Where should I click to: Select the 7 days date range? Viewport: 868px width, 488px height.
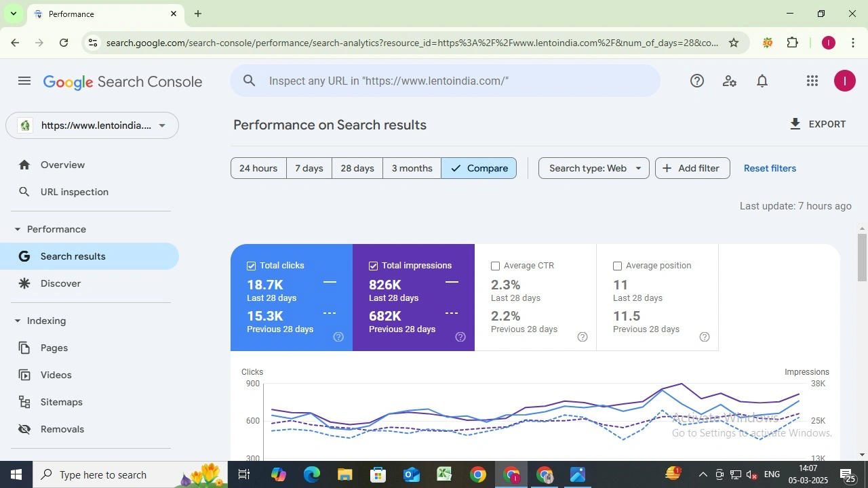click(309, 168)
